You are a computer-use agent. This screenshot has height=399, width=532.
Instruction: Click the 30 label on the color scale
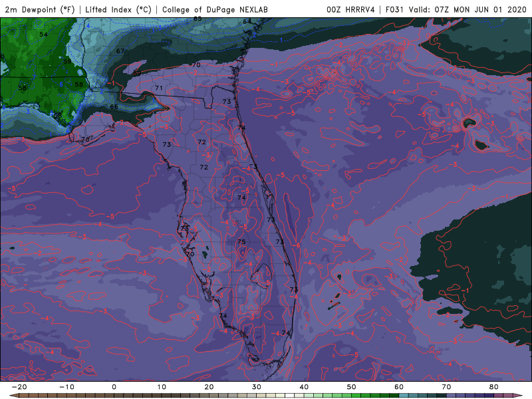257,387
